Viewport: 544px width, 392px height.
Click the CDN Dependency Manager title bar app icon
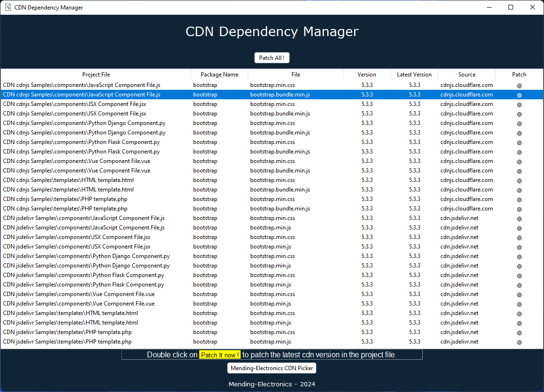(8, 7)
